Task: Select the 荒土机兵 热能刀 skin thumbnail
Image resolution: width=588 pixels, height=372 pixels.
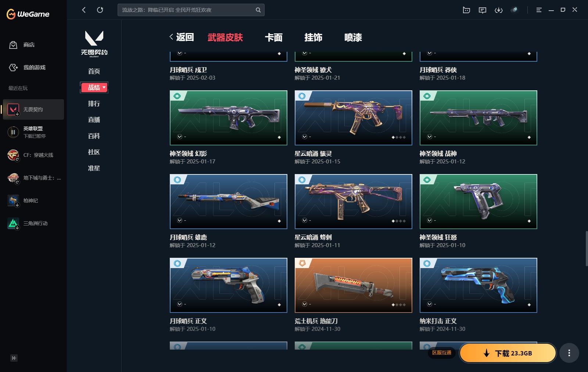Action: coord(354,285)
